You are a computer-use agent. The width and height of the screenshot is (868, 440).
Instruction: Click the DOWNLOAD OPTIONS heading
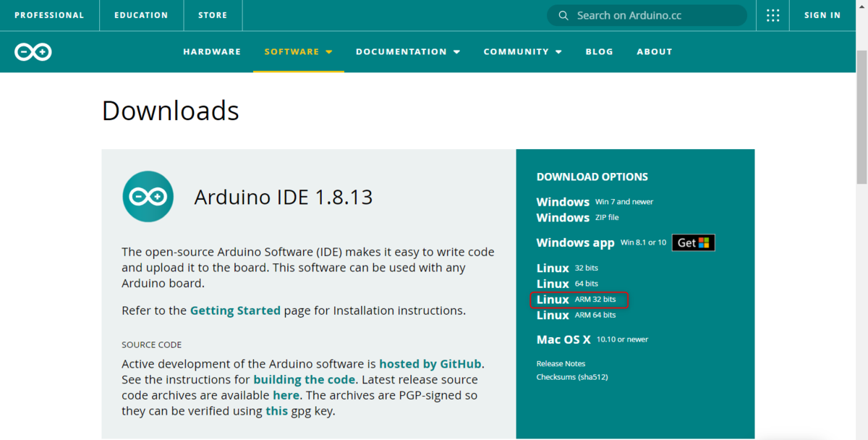pyautogui.click(x=592, y=177)
